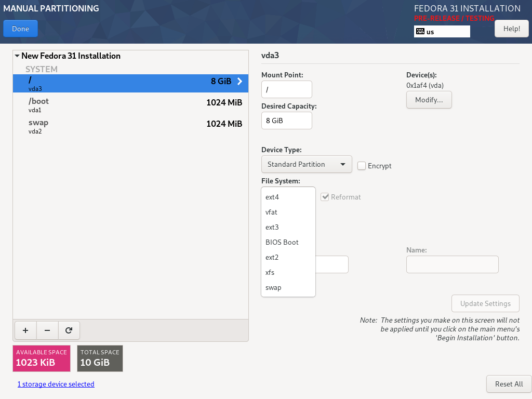The height and width of the screenshot is (399, 532).
Task: Click the Reset All button
Action: (509, 384)
